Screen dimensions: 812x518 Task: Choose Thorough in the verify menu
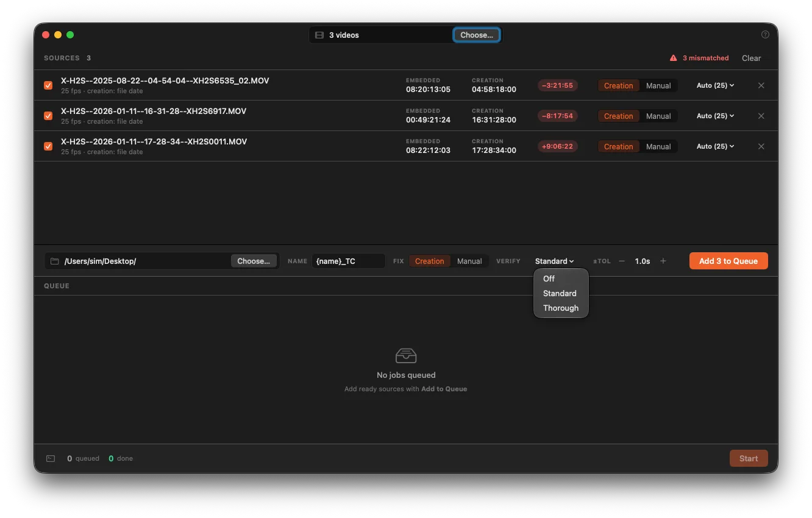pos(561,308)
